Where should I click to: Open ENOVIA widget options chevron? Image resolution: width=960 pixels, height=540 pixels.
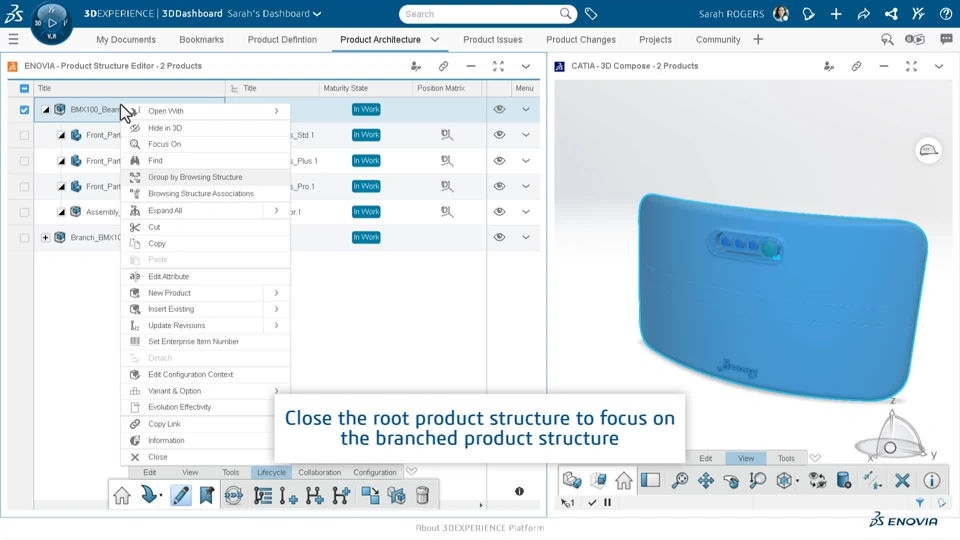click(525, 66)
